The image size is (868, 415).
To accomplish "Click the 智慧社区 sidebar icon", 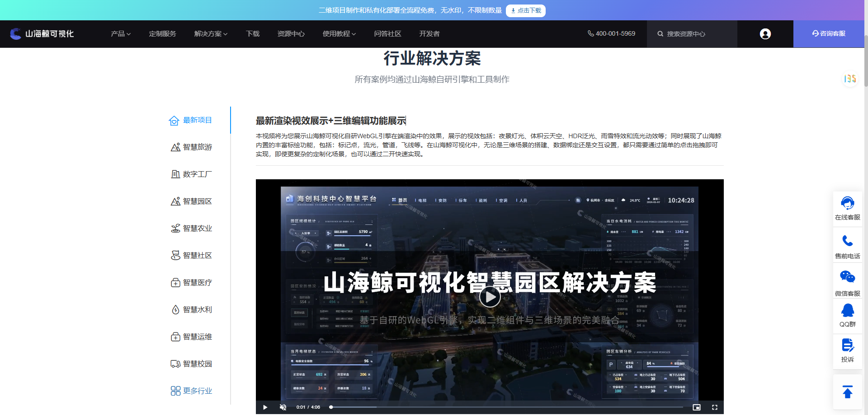I will (x=175, y=256).
